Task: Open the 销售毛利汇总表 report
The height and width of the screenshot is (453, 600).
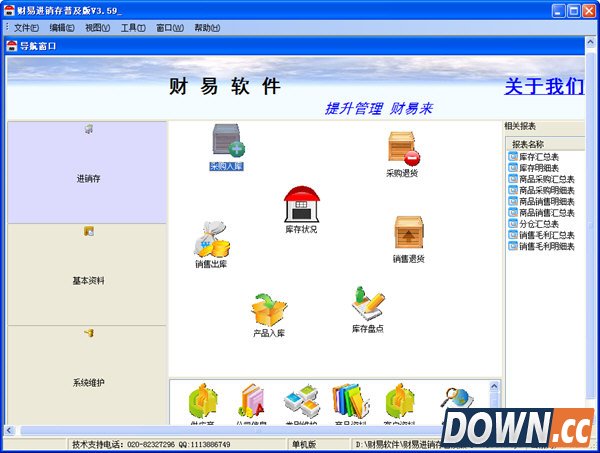Action: click(x=541, y=235)
